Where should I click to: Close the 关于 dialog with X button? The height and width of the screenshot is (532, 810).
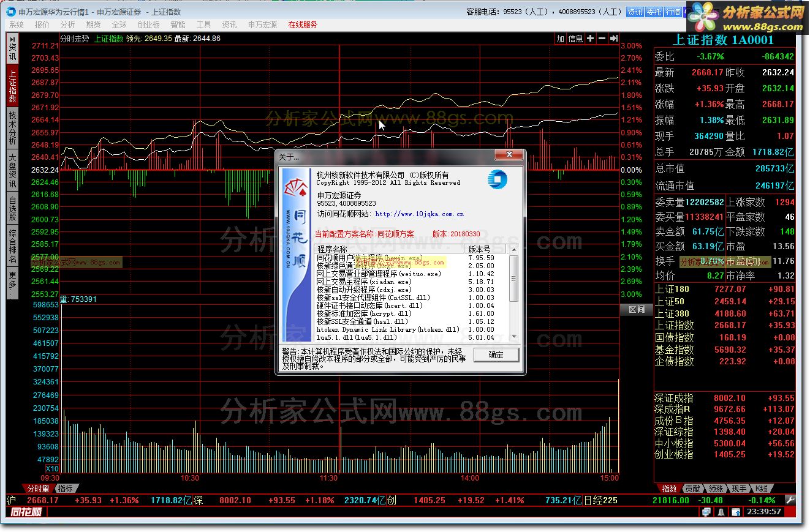coord(508,155)
